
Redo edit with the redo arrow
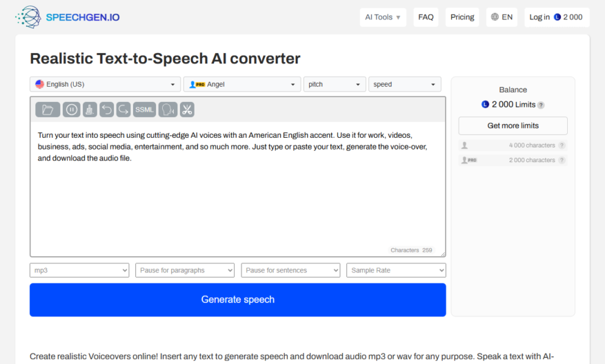123,110
